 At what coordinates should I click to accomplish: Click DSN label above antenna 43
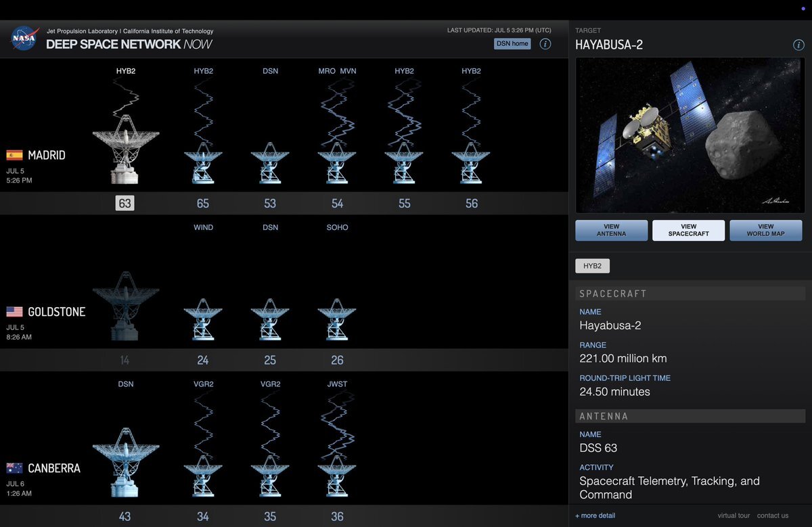point(126,384)
